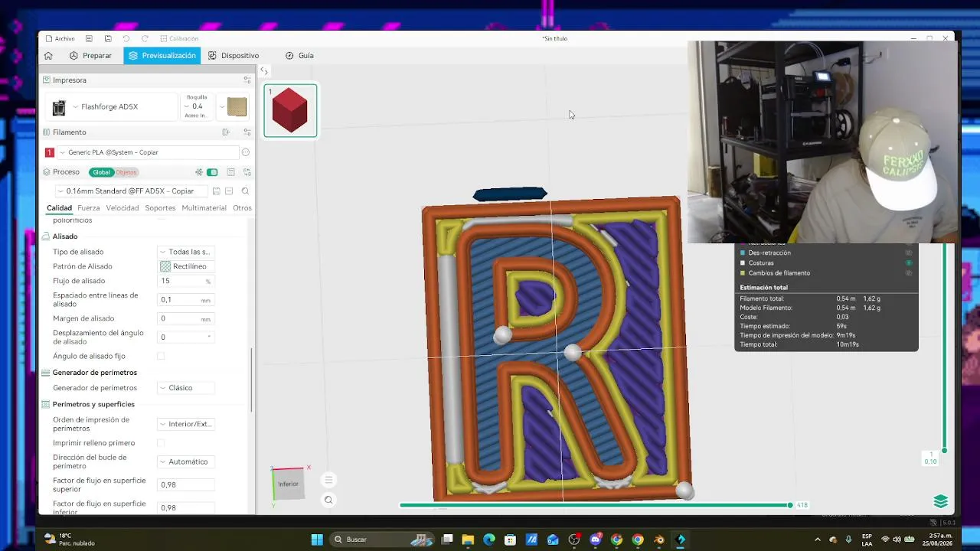This screenshot has width=980, height=551.
Task: Open the Otros settings tab
Action: [242, 208]
